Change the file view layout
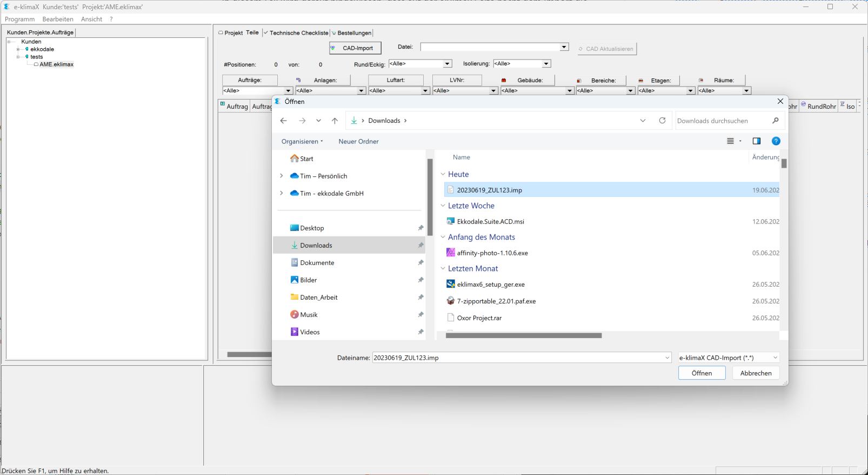This screenshot has width=868, height=475. [x=734, y=141]
